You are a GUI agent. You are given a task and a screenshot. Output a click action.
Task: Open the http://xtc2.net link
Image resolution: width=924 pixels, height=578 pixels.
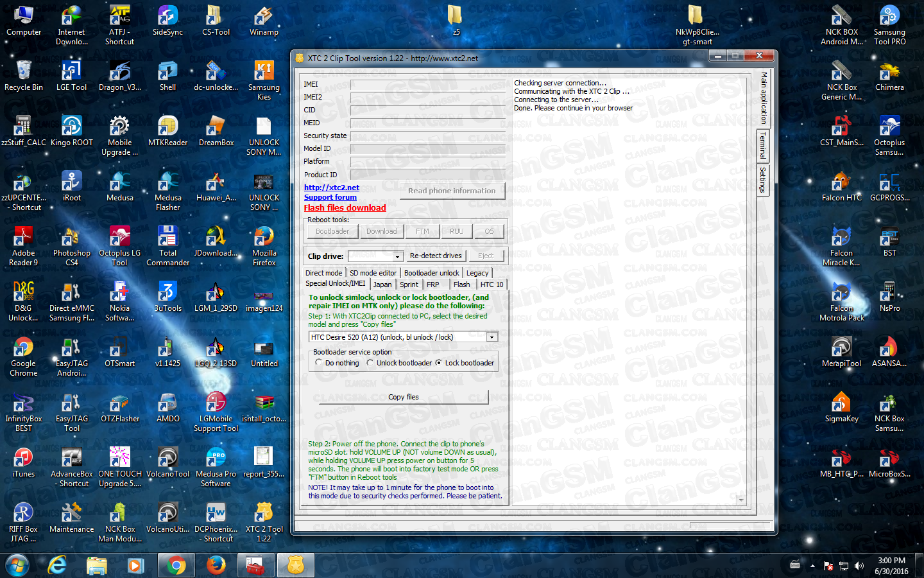[x=332, y=188]
